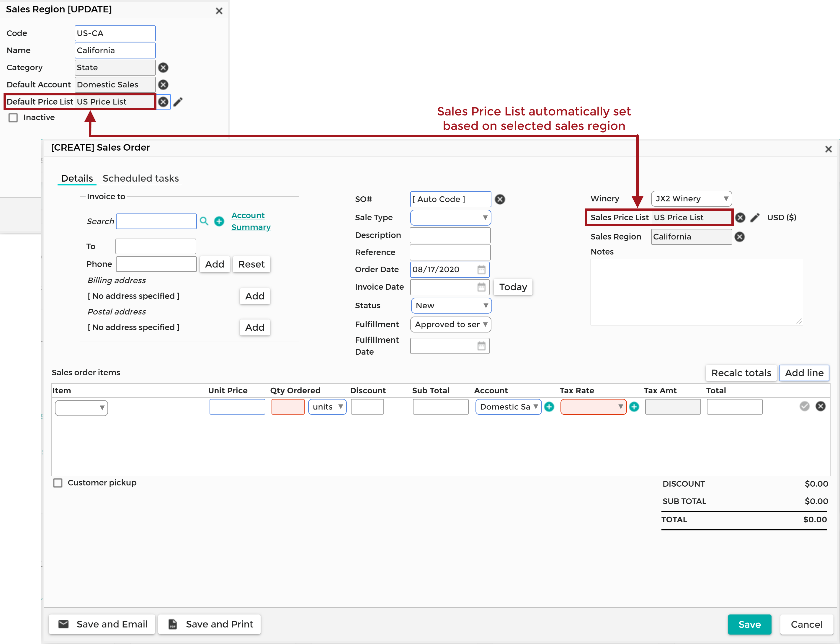Focus the Total field in order line

pos(735,407)
